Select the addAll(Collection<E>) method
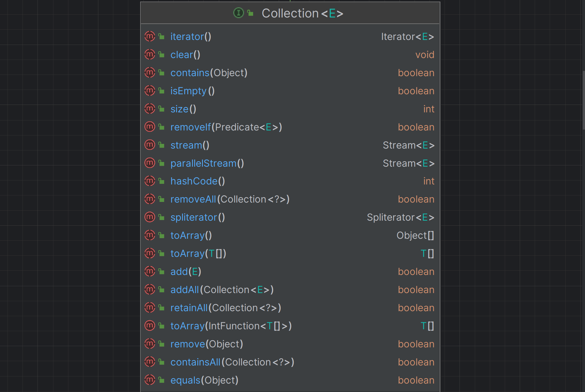 tap(222, 290)
